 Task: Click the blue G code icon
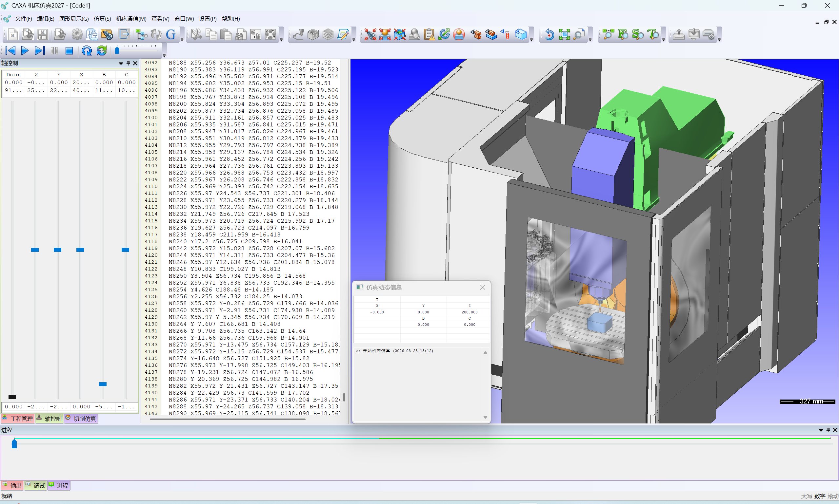171,34
